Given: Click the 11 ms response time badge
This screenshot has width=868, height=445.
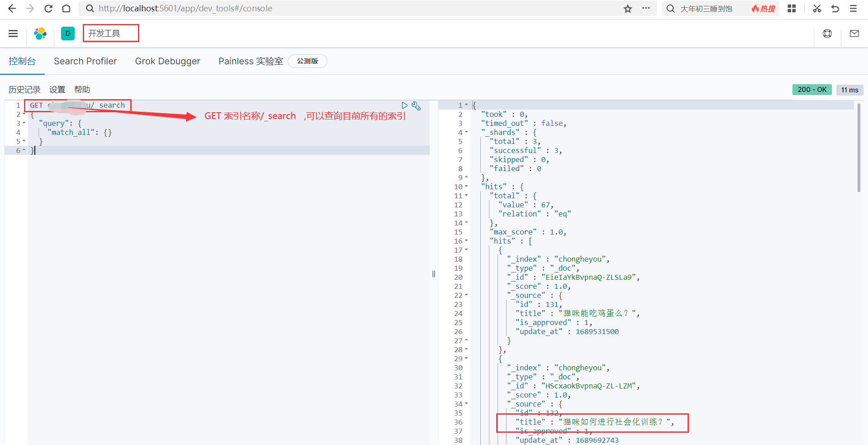Looking at the screenshot, I should tap(849, 90).
